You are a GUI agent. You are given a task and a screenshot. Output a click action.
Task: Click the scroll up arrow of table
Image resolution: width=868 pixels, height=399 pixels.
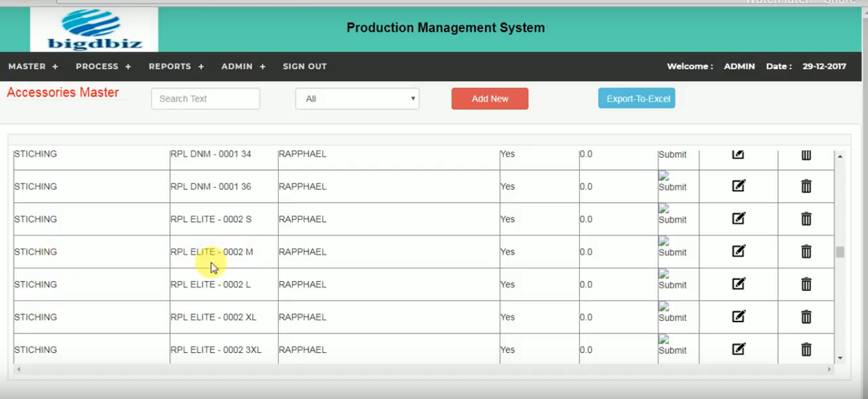(x=840, y=156)
